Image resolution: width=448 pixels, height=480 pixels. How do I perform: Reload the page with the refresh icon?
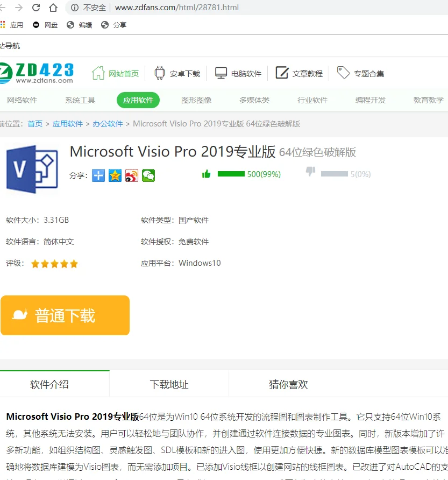[x=36, y=8]
